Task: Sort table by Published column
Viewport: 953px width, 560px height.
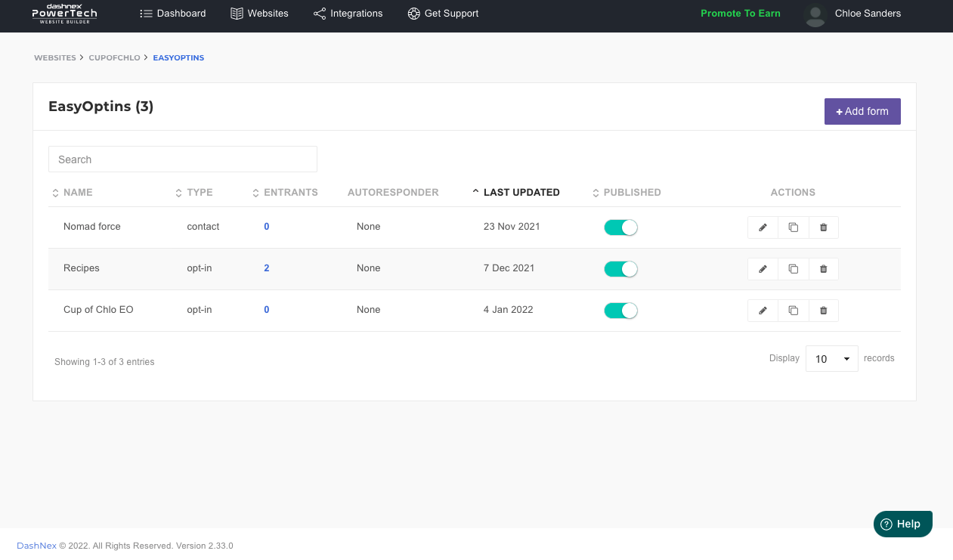Action: pyautogui.click(x=627, y=193)
